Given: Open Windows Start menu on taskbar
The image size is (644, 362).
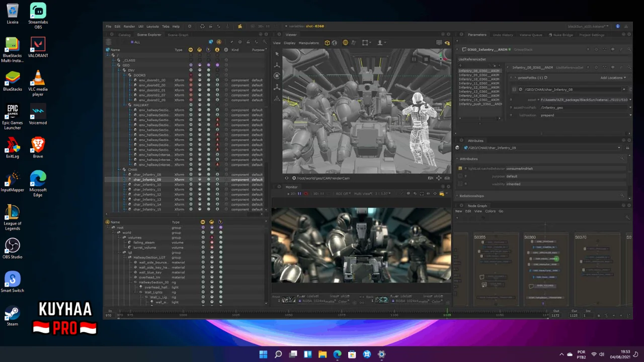Looking at the screenshot, I should tap(263, 354).
